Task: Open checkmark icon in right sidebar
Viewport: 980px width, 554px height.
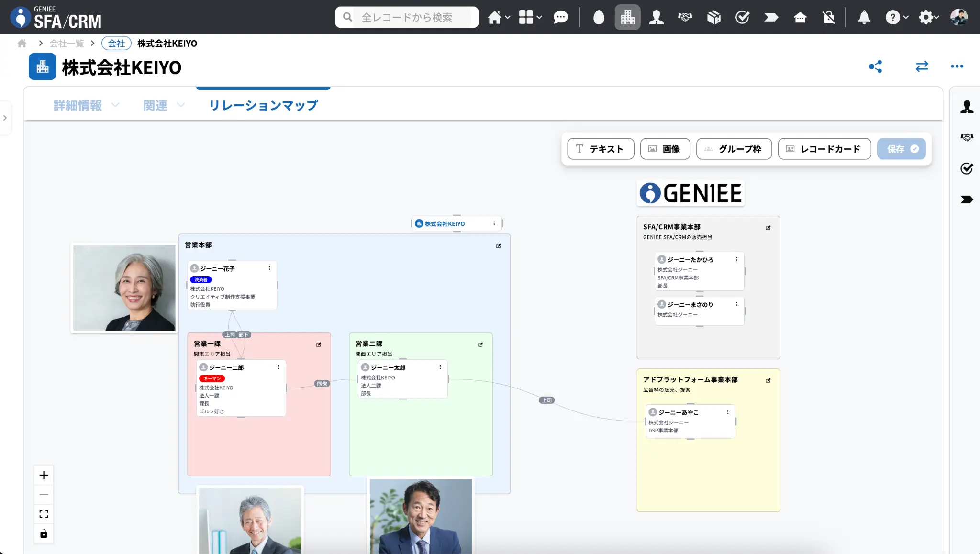Action: (967, 168)
